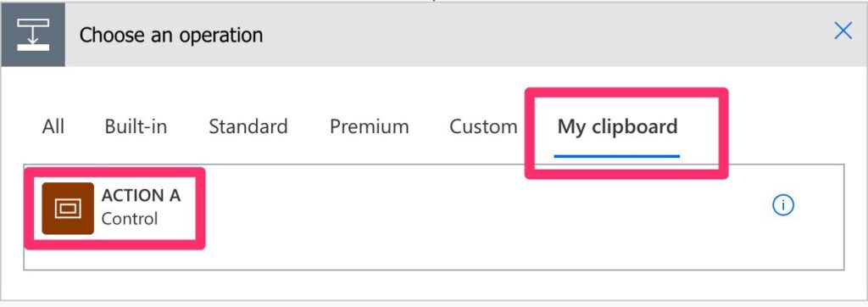Viewport: 868px width, 307px height.
Task: Open info details for ACTION A
Action: click(x=782, y=205)
